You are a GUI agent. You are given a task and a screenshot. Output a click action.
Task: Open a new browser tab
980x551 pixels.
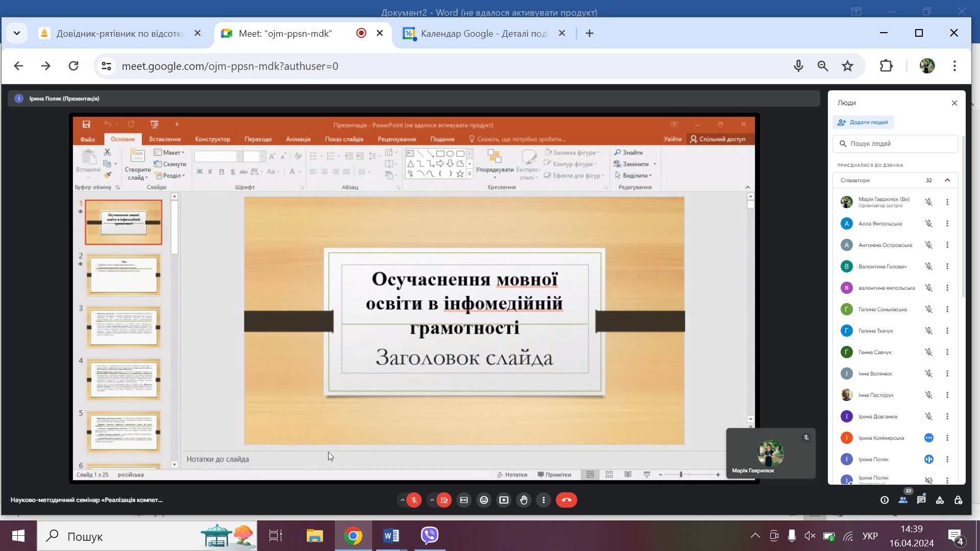click(590, 33)
